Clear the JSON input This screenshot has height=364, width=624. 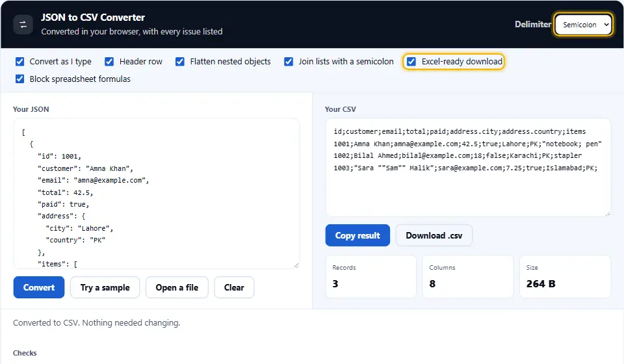pyautogui.click(x=234, y=287)
